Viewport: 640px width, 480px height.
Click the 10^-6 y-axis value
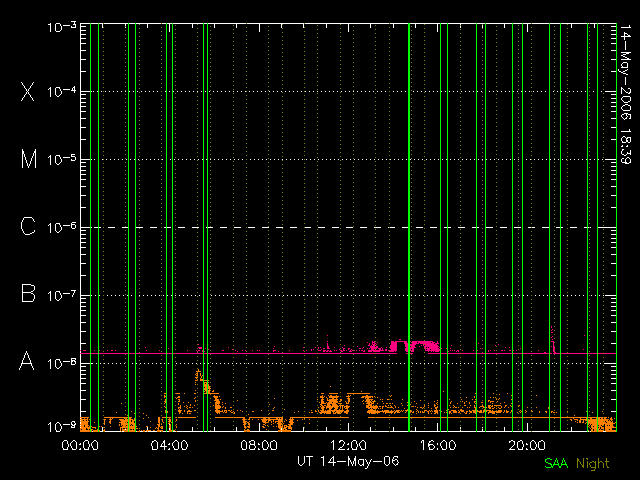tap(62, 227)
